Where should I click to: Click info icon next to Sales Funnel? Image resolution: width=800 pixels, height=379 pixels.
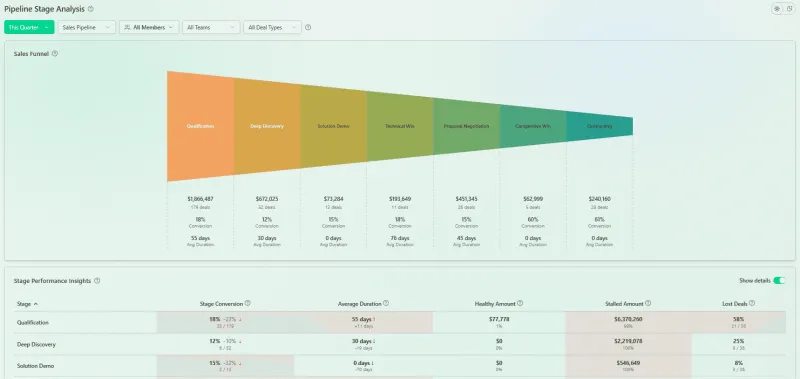(x=55, y=54)
